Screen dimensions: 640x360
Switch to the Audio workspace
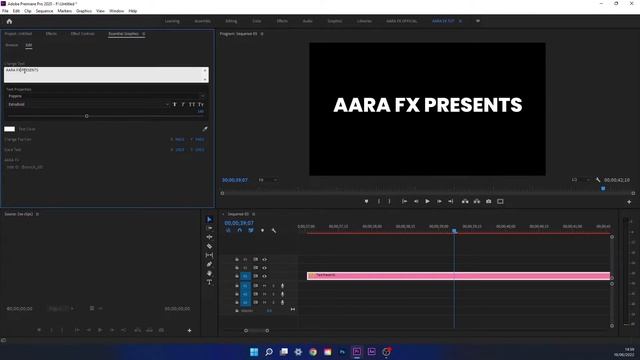[x=307, y=21]
